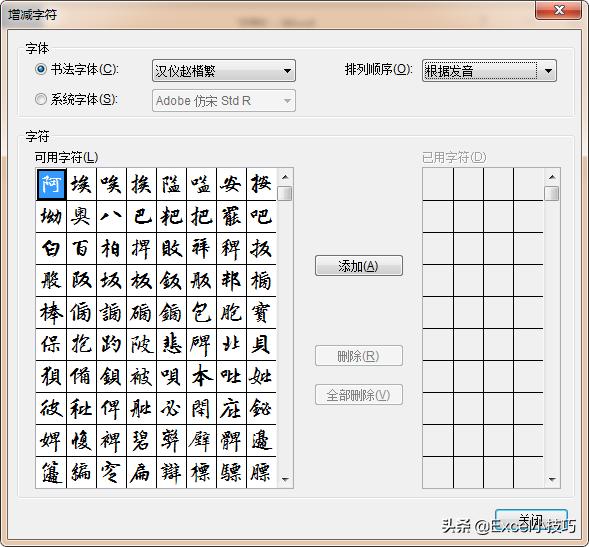Click the used characters scroll down arrow
The height and width of the screenshot is (547, 589).
click(552, 479)
